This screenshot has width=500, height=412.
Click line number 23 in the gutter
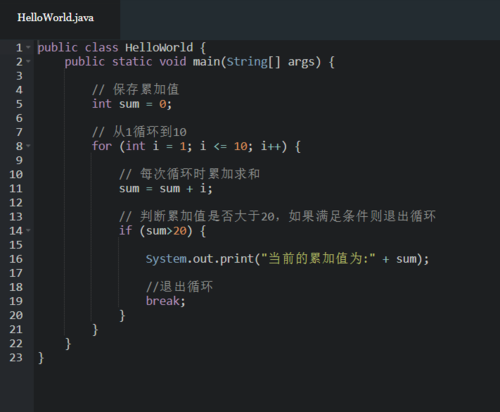(16, 357)
